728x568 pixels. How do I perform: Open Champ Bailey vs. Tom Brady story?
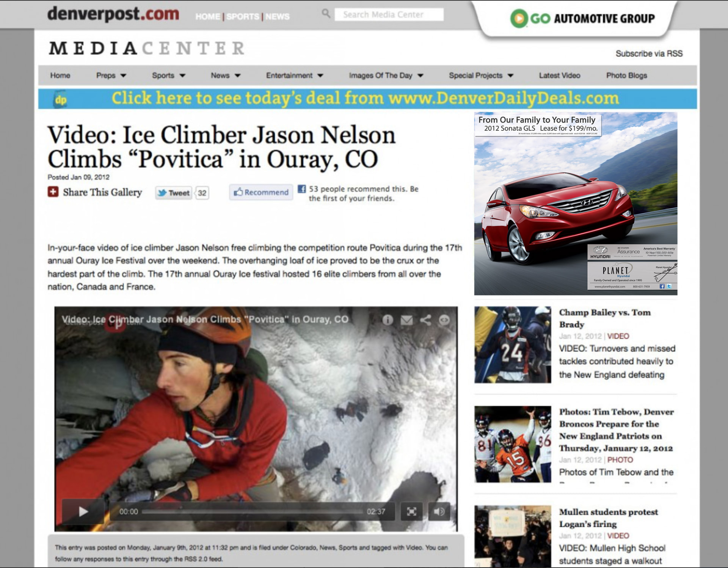click(605, 318)
